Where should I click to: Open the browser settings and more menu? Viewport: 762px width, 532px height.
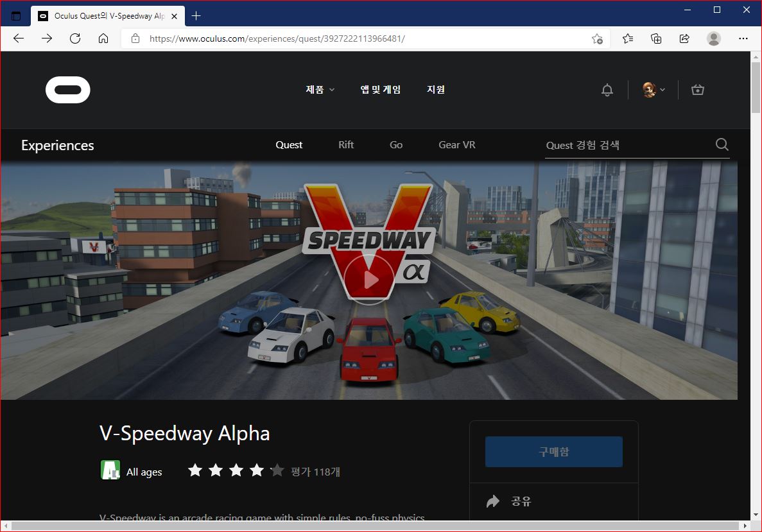[743, 39]
